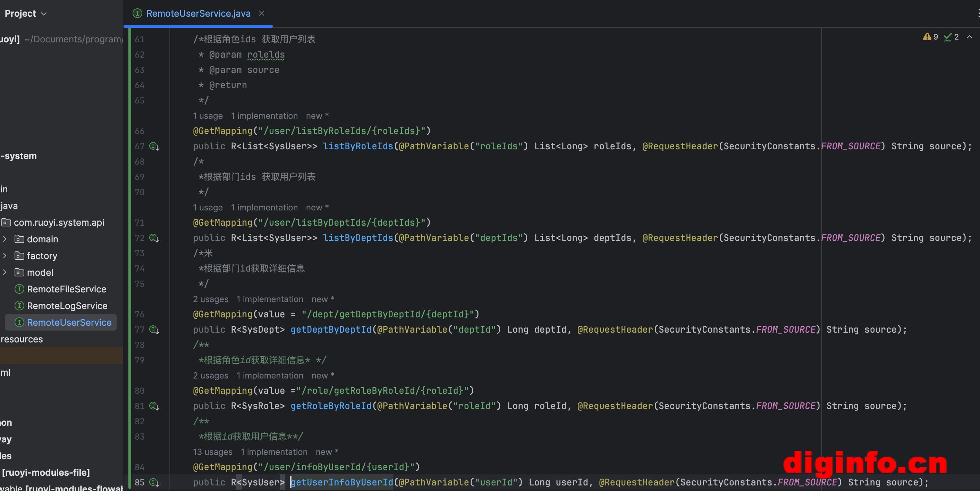Open the warnings indicator showing 9

tap(930, 37)
